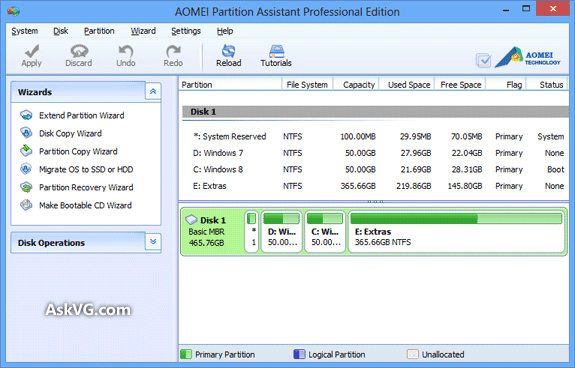Click the Logical Partition blue legend swatch
Image resolution: width=575 pixels, height=368 pixels.
[x=300, y=354]
